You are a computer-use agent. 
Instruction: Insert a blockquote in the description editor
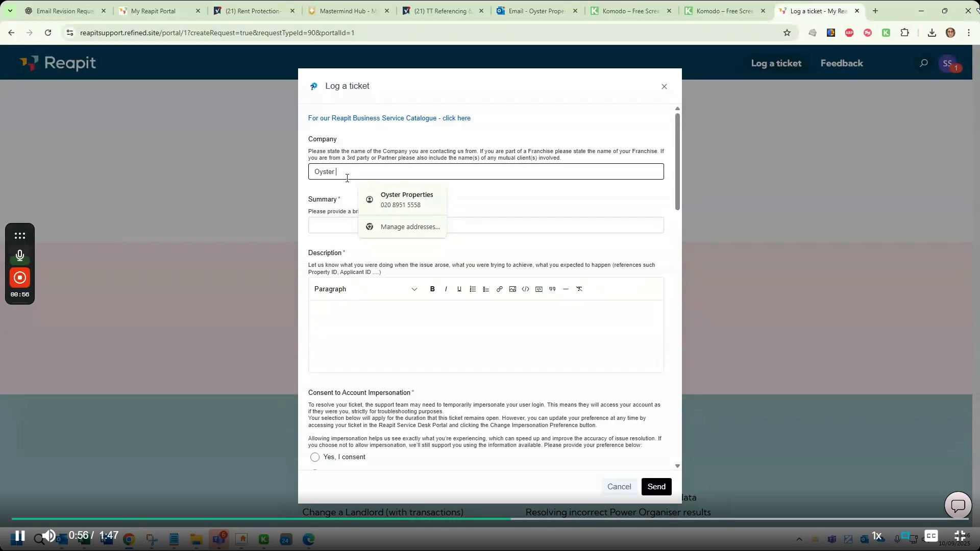point(552,289)
